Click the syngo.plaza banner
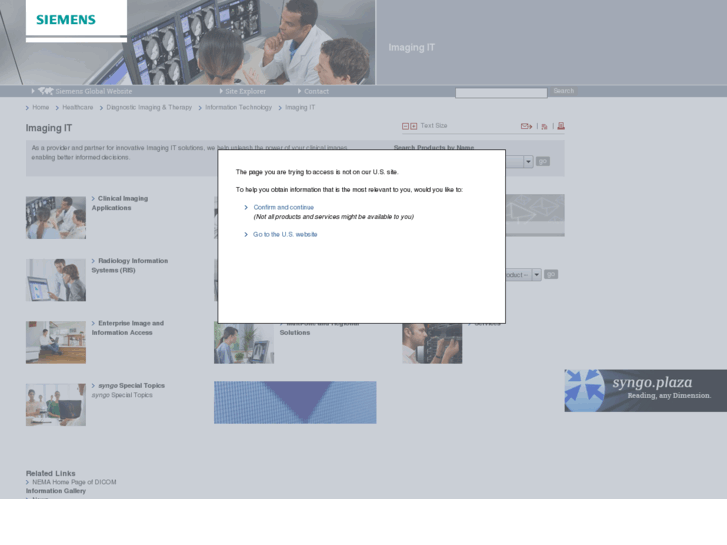Viewport: 727px width, 545px height. [x=645, y=391]
